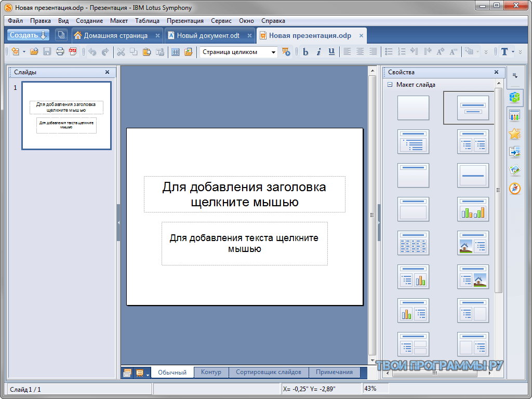This screenshot has width=532, height=399.
Task: Select the Обычный view tab
Action: coord(172,372)
